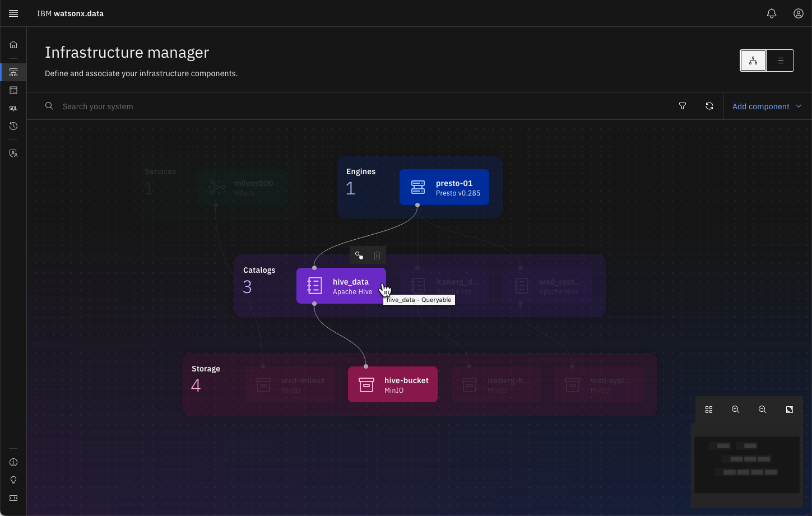Image resolution: width=812 pixels, height=516 pixels.
Task: Delete hive_data using the trash icon
Action: [x=377, y=255]
